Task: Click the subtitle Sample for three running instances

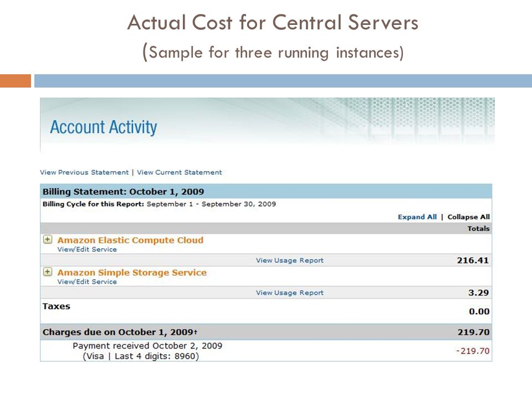Action: [x=273, y=53]
